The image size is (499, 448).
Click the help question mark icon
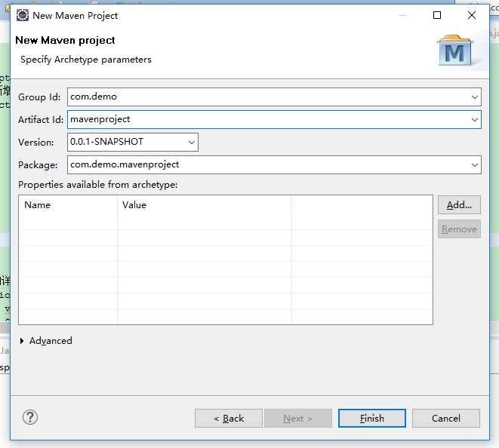pos(30,417)
